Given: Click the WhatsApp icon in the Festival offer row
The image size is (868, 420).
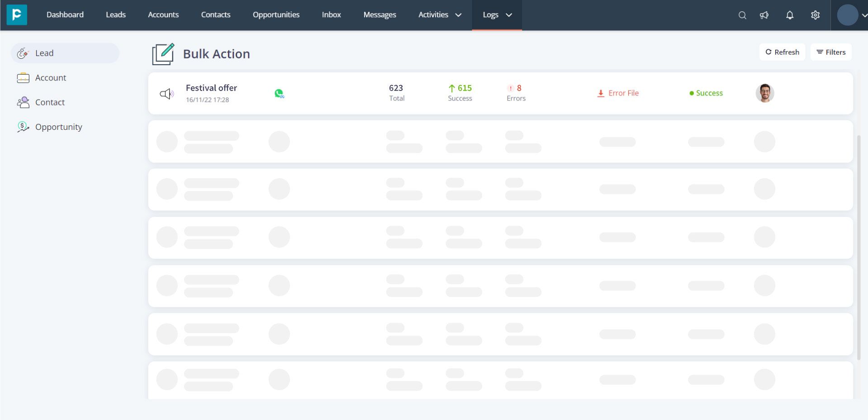Looking at the screenshot, I should tap(279, 93).
